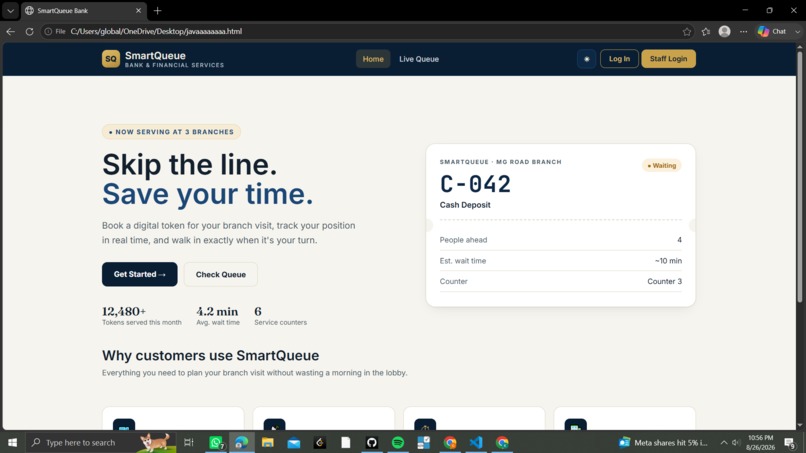Open the Windows Start menu
This screenshot has width=806, height=453.
point(12,442)
